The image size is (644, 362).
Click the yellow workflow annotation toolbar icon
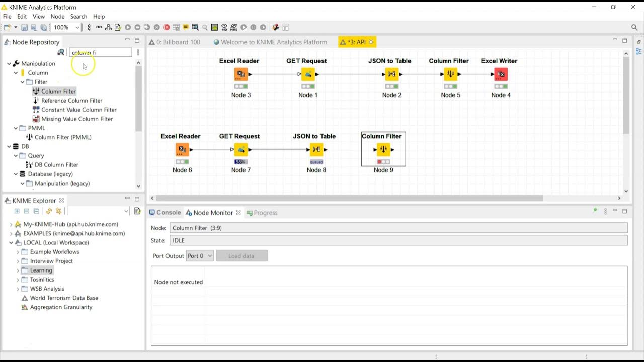point(186,27)
